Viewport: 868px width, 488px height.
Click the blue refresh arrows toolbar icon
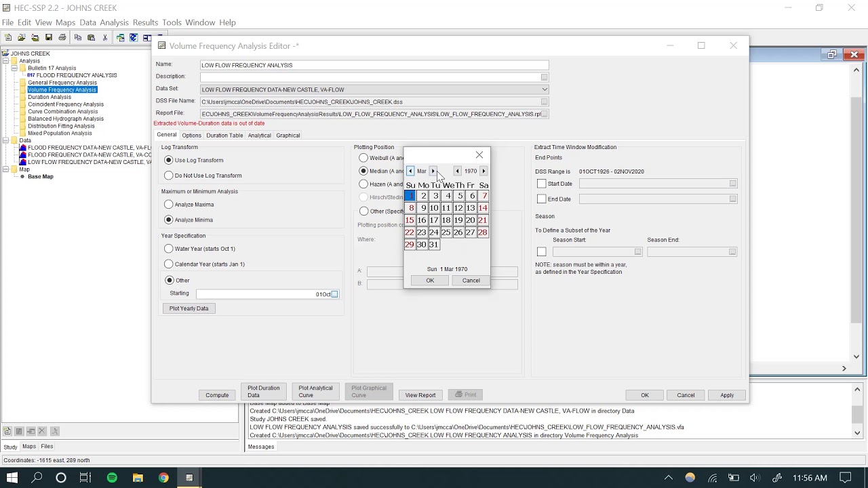[134, 38]
